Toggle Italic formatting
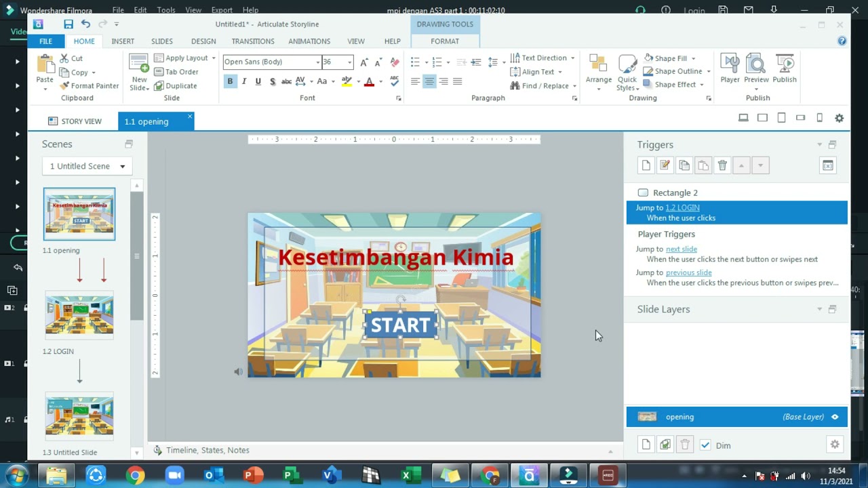868x488 pixels. tap(244, 81)
